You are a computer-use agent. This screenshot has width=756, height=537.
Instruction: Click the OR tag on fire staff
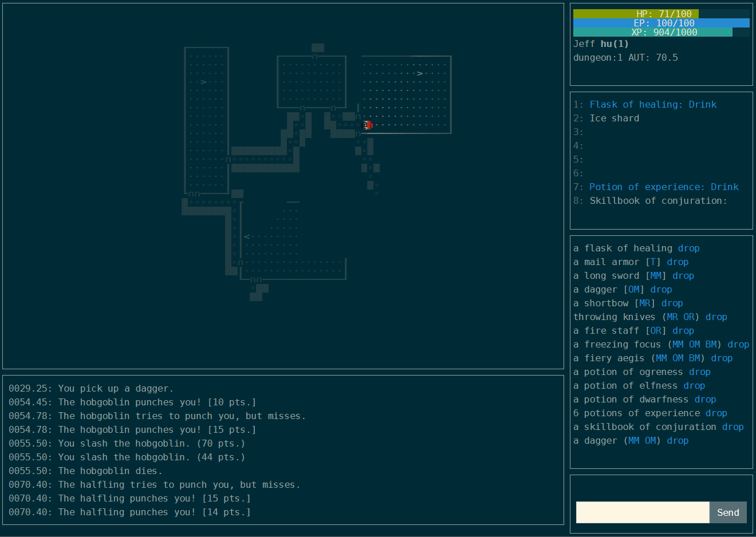pyautogui.click(x=656, y=330)
